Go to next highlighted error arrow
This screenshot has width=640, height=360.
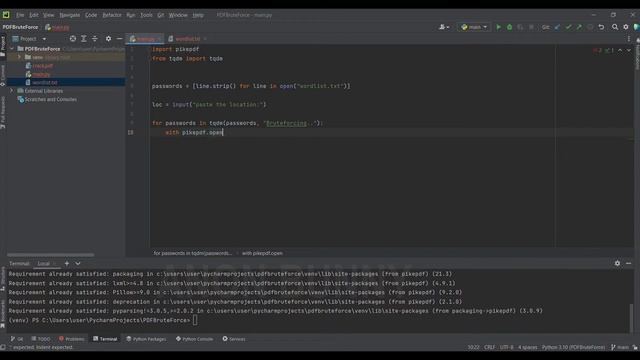pos(629,50)
